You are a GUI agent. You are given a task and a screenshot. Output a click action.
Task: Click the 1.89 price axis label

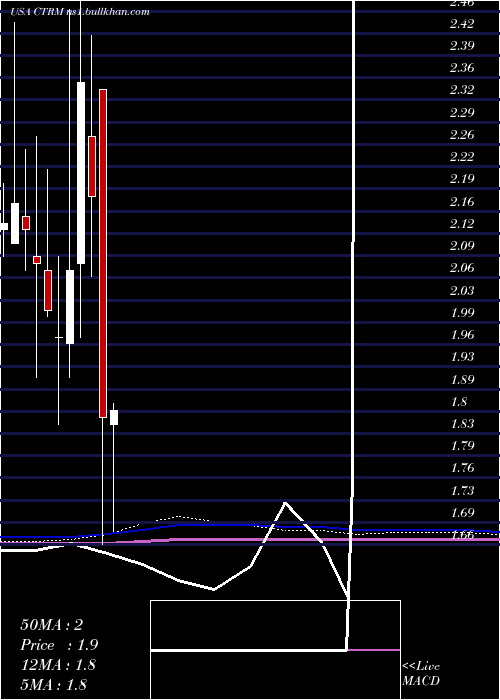[x=461, y=380]
